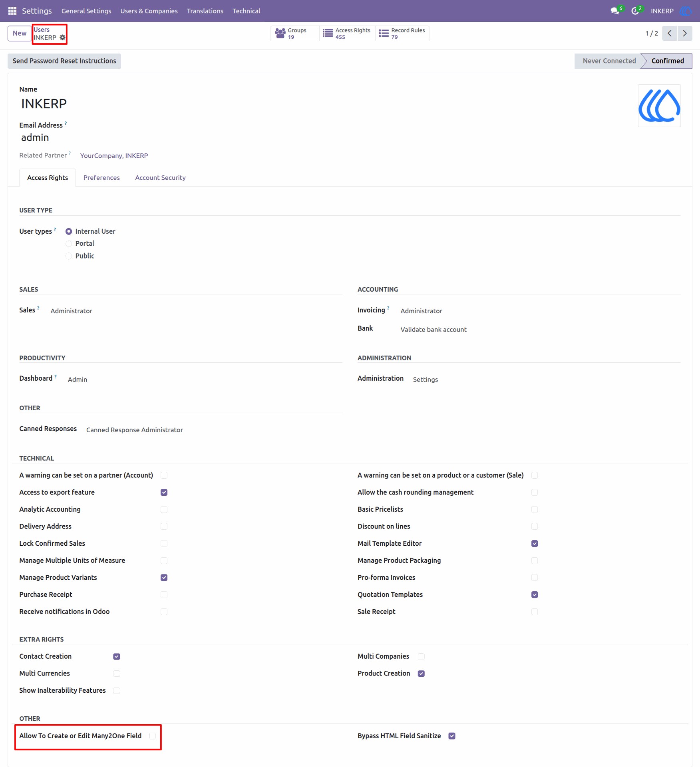Enable Allow To Create or Edit Many2One Field
This screenshot has height=767, width=700.
[x=152, y=736]
